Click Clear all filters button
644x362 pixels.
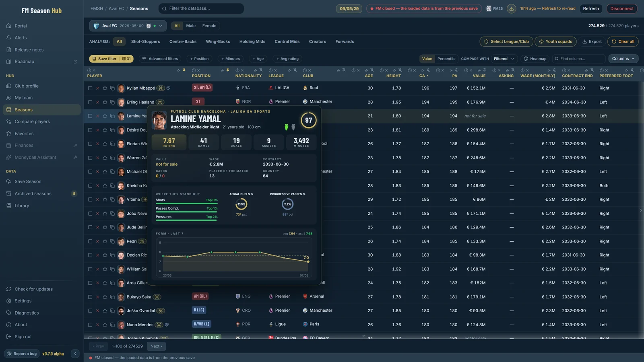(x=623, y=41)
